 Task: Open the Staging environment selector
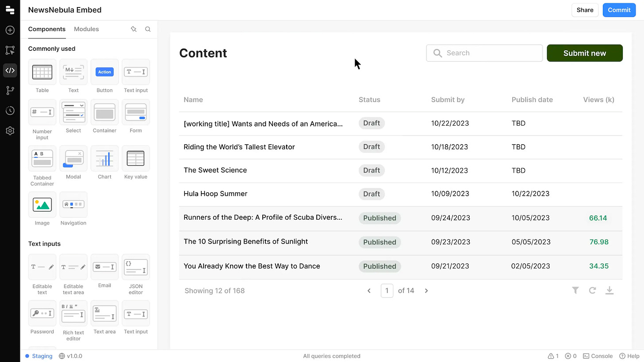39,356
